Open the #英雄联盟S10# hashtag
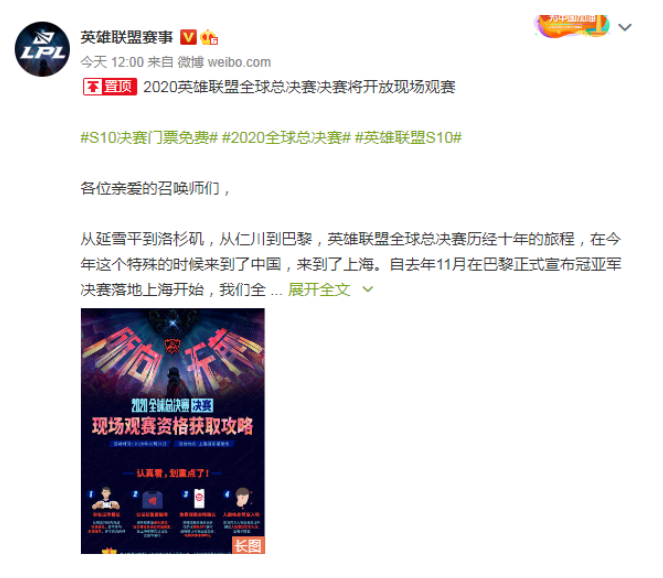The width and height of the screenshot is (663, 578). (x=408, y=138)
